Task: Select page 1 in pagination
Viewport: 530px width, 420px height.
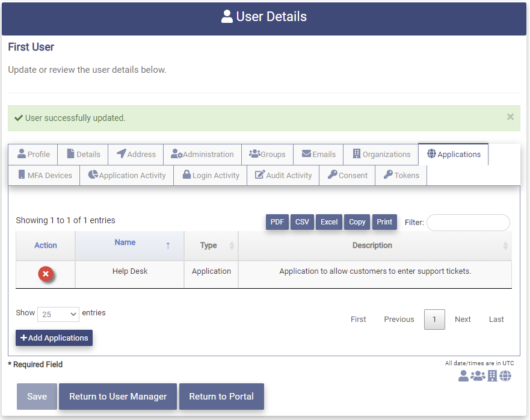Action: coord(434,320)
